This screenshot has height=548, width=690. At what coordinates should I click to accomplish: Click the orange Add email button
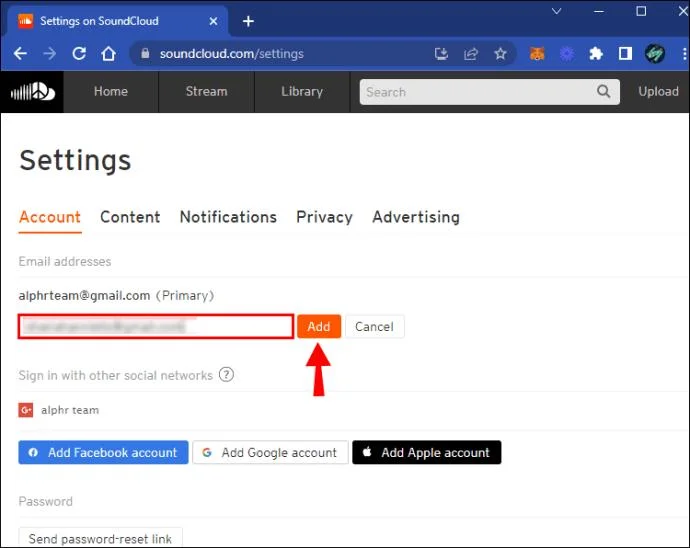[x=319, y=327]
